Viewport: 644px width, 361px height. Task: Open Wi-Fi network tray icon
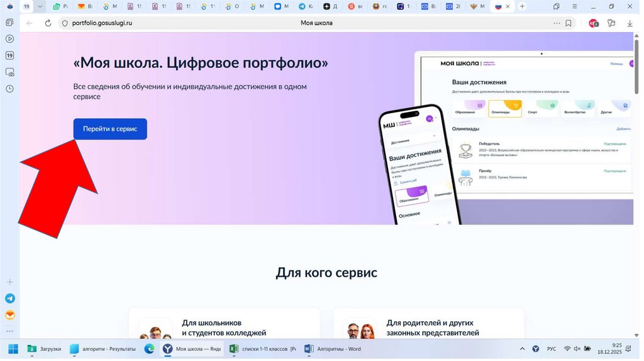(x=567, y=349)
